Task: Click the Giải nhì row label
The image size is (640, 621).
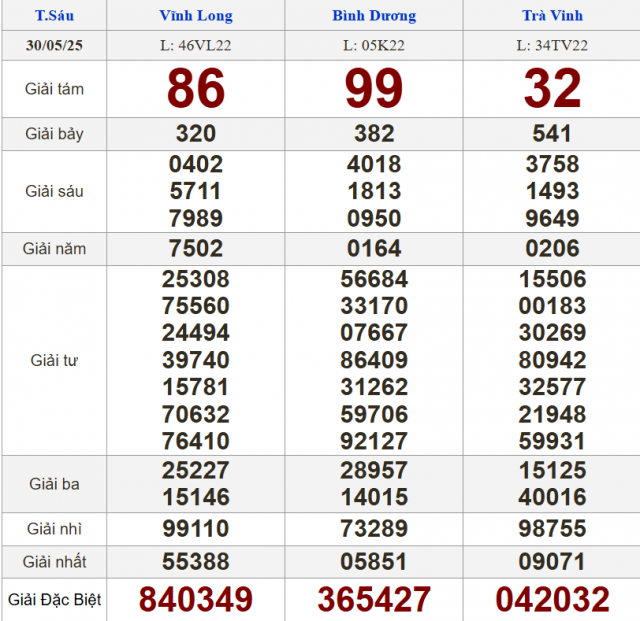Action: click(x=54, y=529)
